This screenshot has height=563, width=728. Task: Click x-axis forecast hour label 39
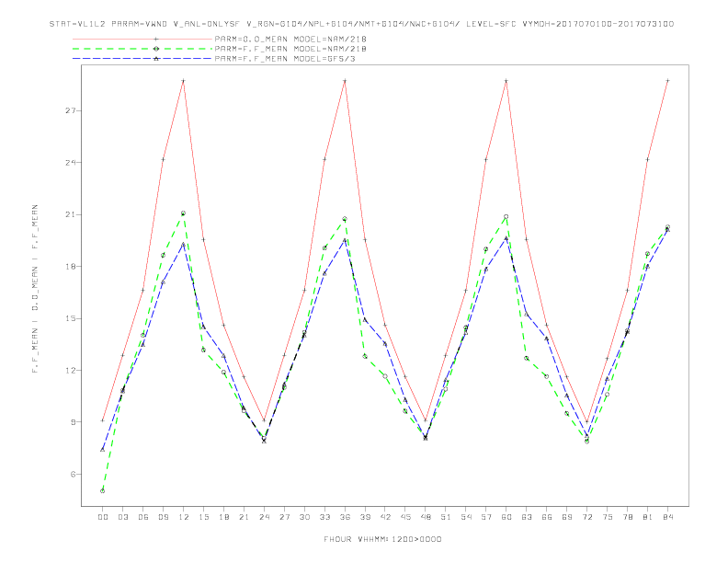point(366,517)
